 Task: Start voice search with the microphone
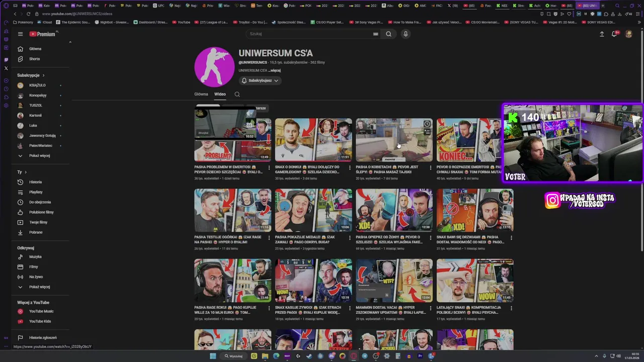[406, 34]
